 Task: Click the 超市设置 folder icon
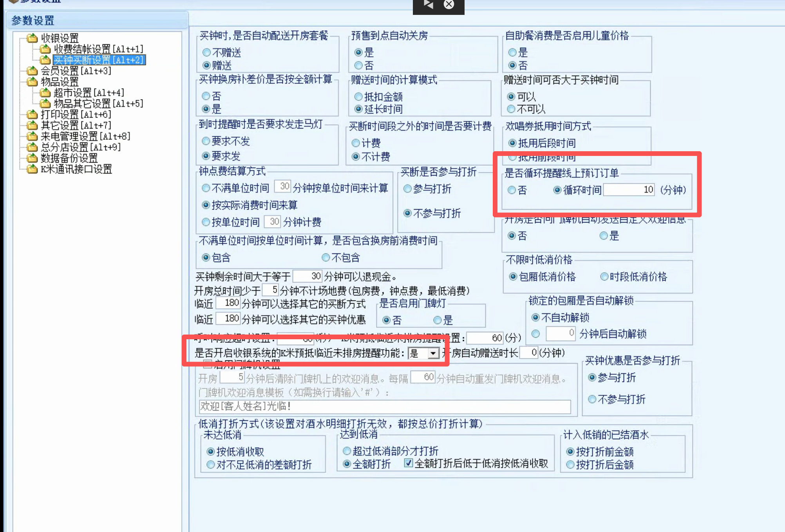pyautogui.click(x=45, y=92)
